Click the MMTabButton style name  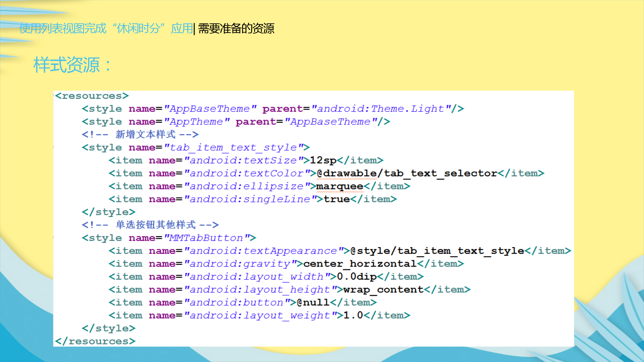click(206, 238)
